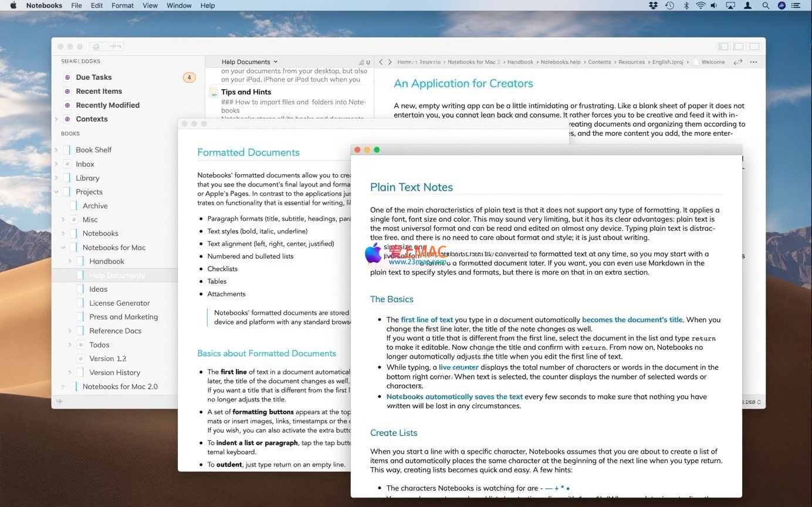Expand the Book Shelf tree item
The image size is (812, 507).
point(56,150)
